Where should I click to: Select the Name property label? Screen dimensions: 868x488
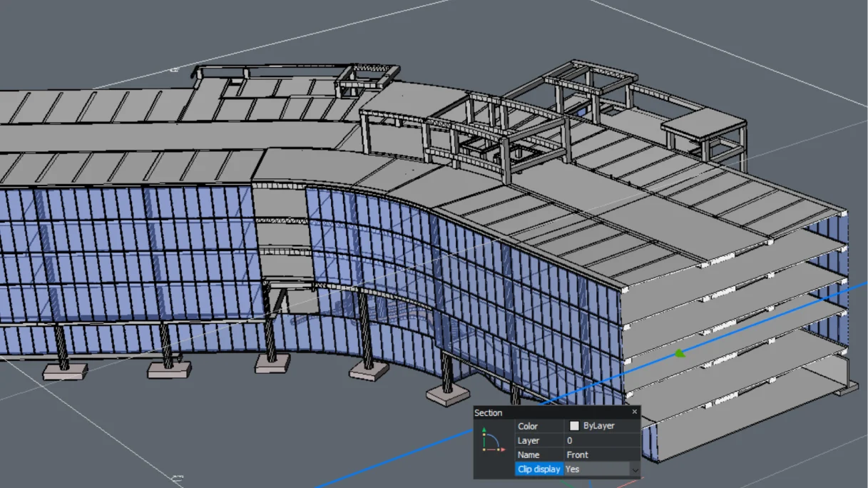[x=539, y=455]
